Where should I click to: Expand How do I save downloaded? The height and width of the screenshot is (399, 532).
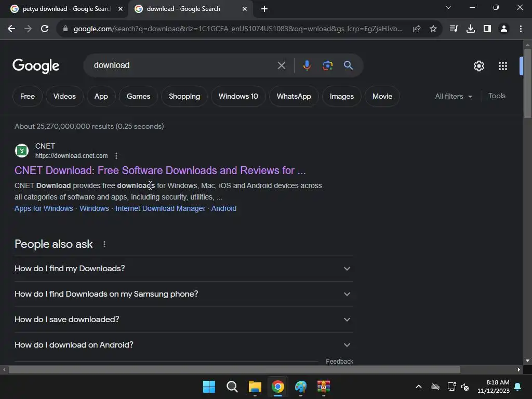tap(183, 320)
